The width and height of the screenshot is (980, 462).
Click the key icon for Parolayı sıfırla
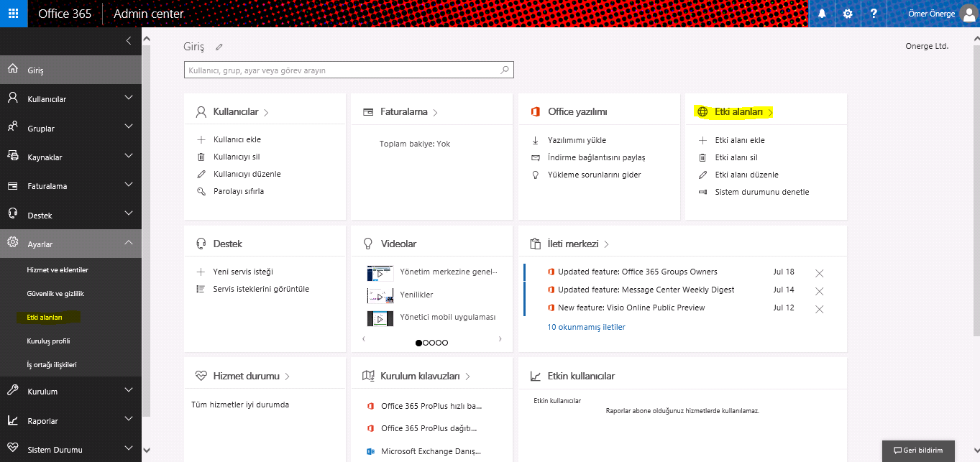pyautogui.click(x=201, y=192)
